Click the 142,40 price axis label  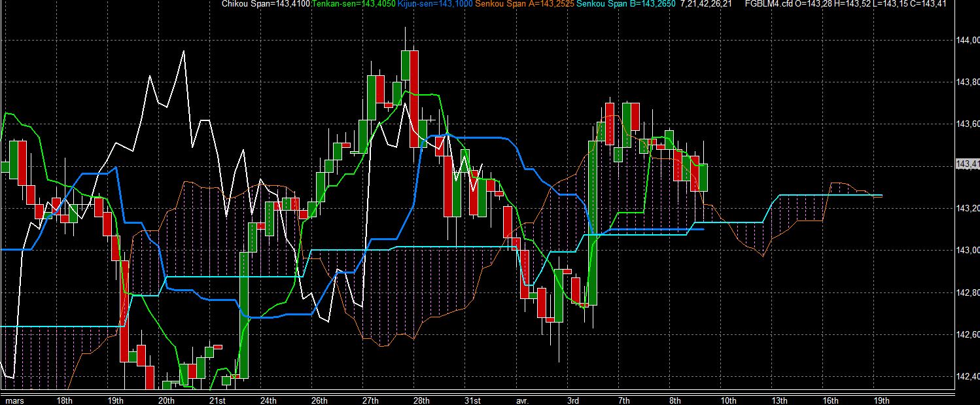point(968,377)
